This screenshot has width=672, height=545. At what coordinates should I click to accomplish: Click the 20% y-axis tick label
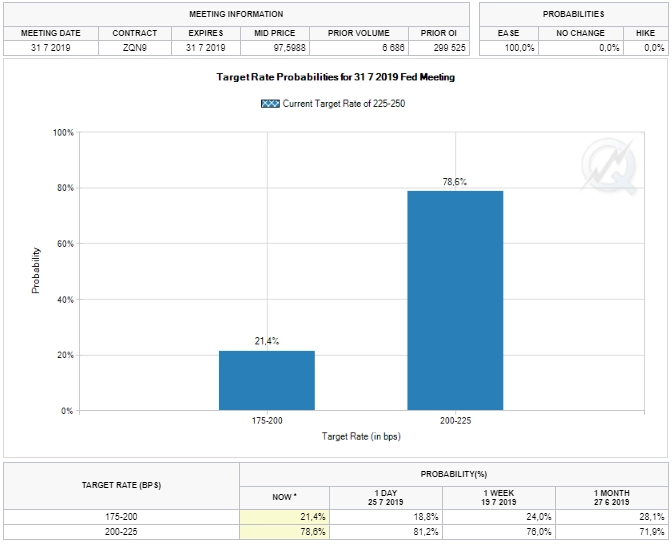(x=66, y=355)
